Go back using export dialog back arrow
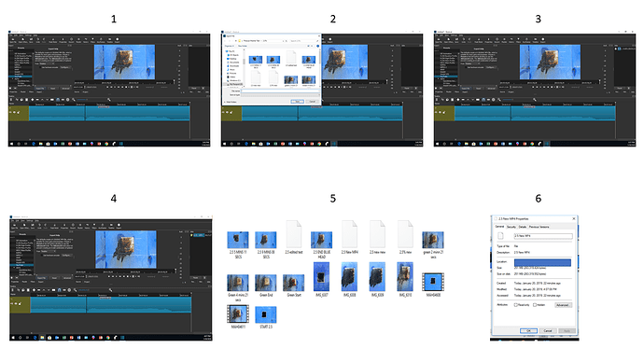 pos(225,41)
